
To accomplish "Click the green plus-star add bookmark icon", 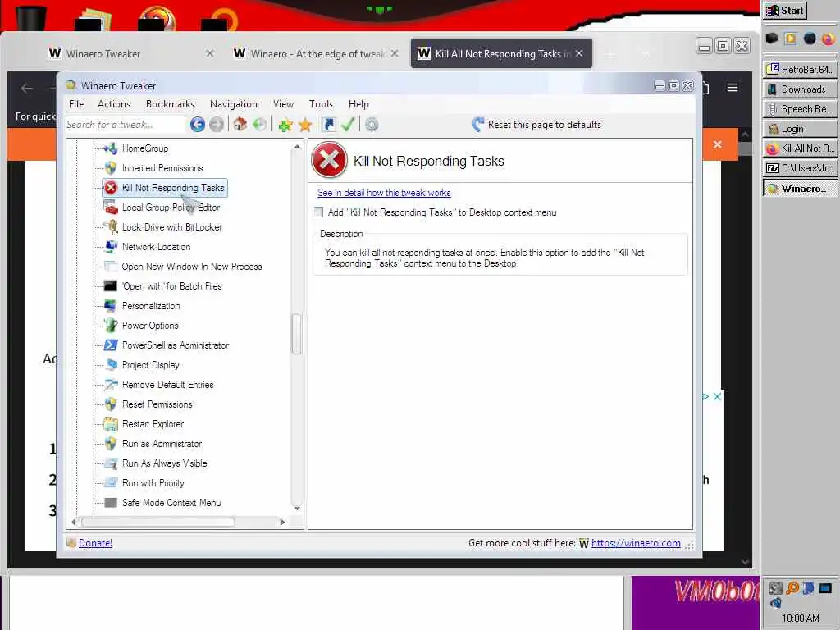I will [285, 125].
